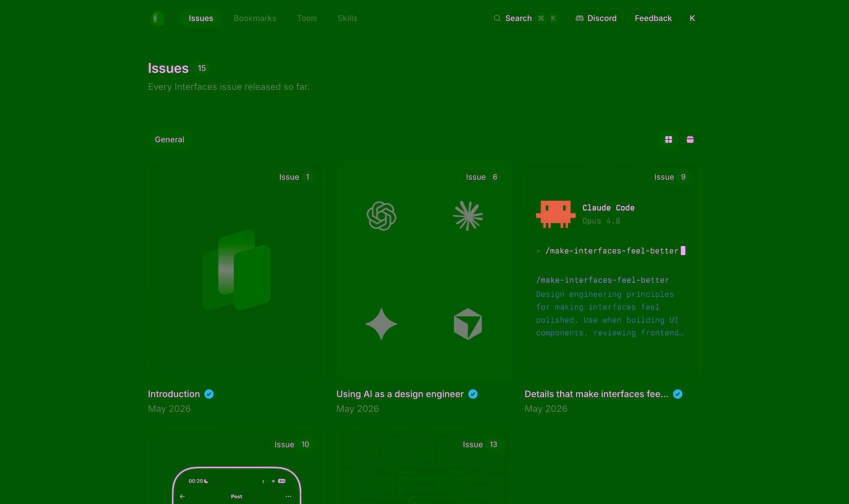Click the Interfaces logo in Issue 1 card
The height and width of the screenshot is (504, 849).
point(236,270)
